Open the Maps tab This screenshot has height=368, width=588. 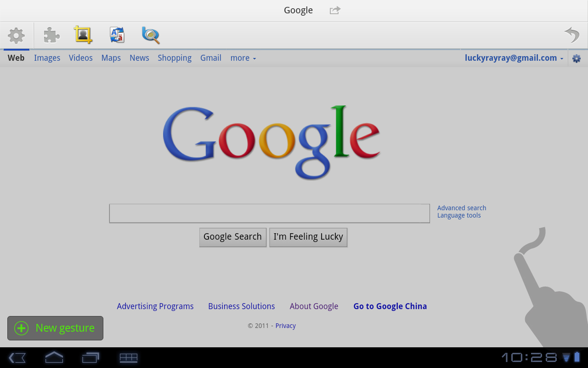[111, 58]
